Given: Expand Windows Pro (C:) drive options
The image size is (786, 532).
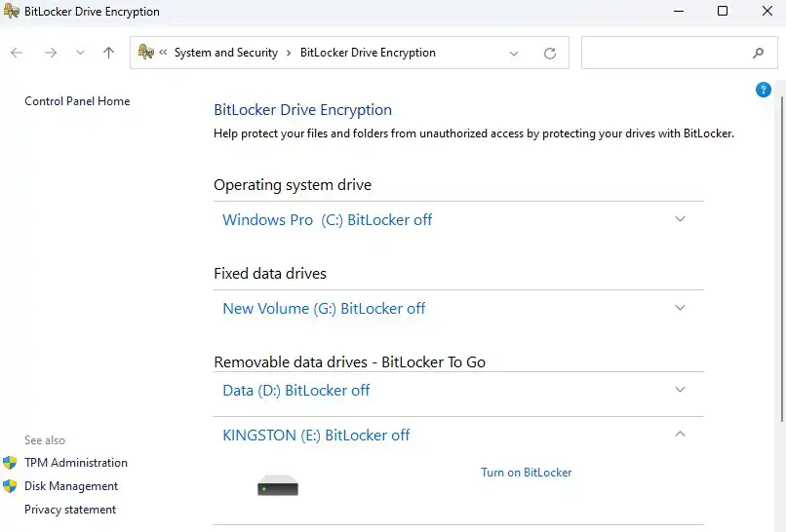Looking at the screenshot, I should [681, 219].
